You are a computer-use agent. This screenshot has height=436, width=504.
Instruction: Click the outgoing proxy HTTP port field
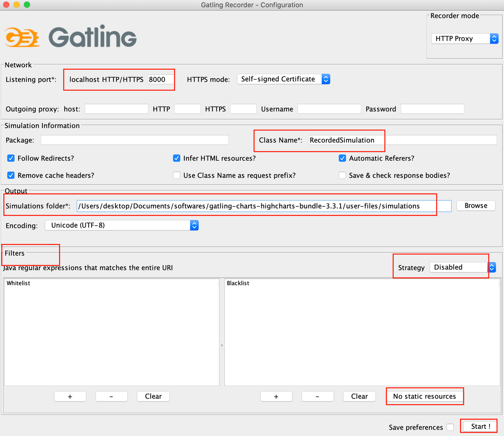[187, 109]
